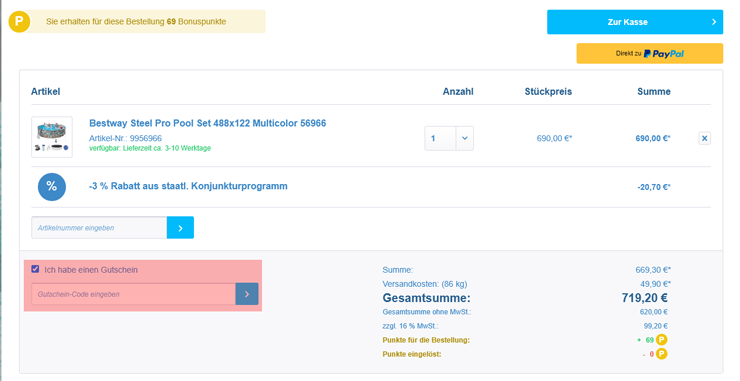Select the discount amount -20,70 €

tap(654, 187)
